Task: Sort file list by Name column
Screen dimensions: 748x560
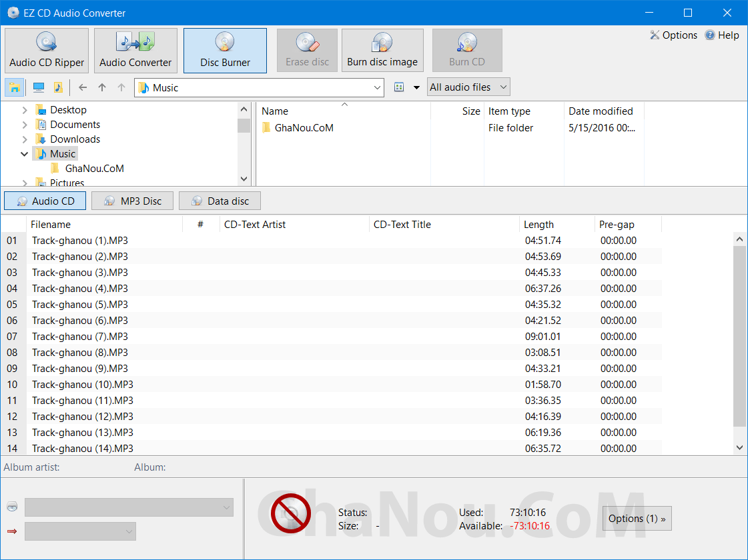Action: 344,111
